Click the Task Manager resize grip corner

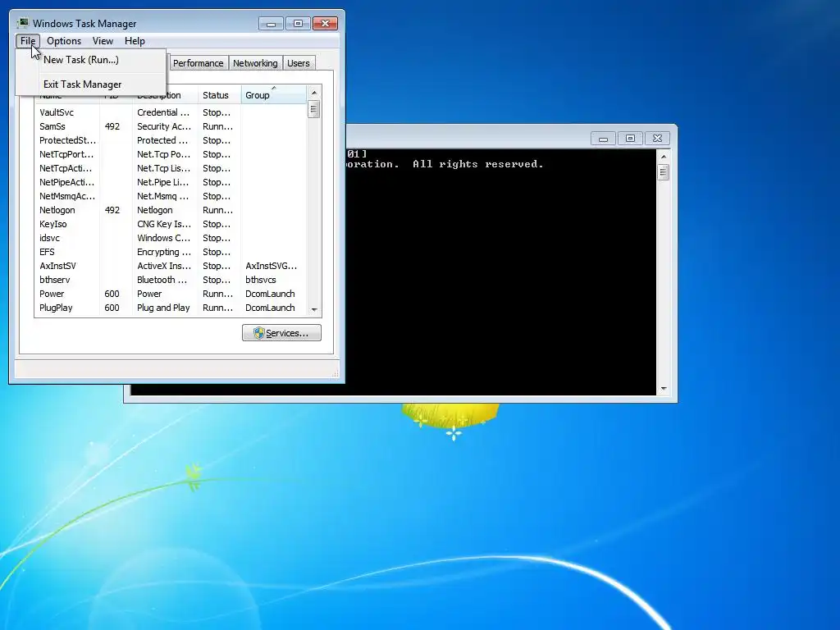tap(336, 374)
